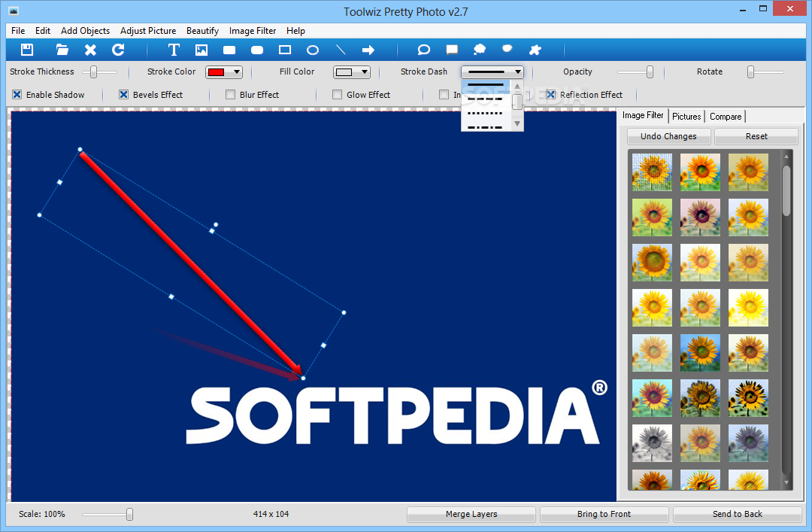Open the Help menu
Image resolution: width=812 pixels, height=532 pixels.
point(295,31)
